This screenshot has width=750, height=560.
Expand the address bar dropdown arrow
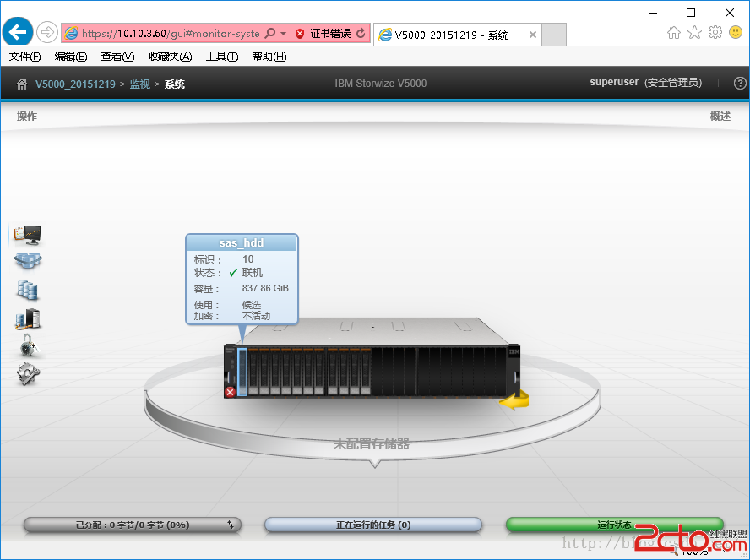pos(284,34)
